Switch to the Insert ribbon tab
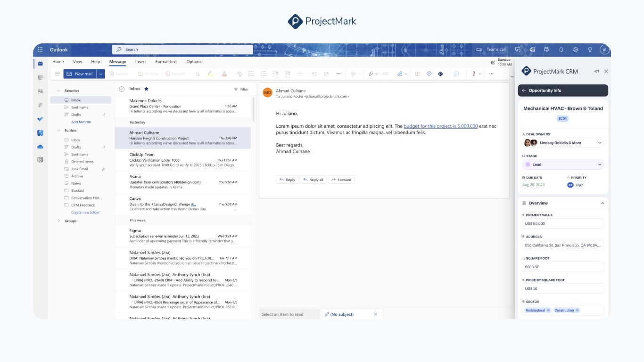The image size is (644, 362). pyautogui.click(x=140, y=62)
